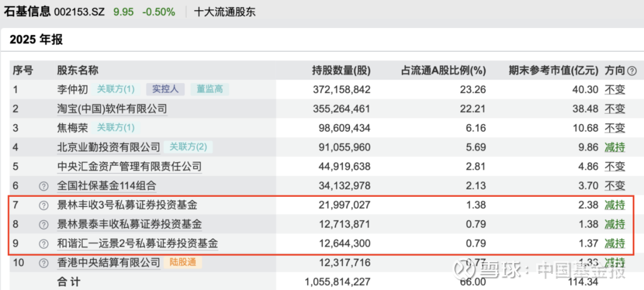
Task: Click the question mark icon beside 景林景泰丰收私募证券投资基金
Action: (43, 224)
